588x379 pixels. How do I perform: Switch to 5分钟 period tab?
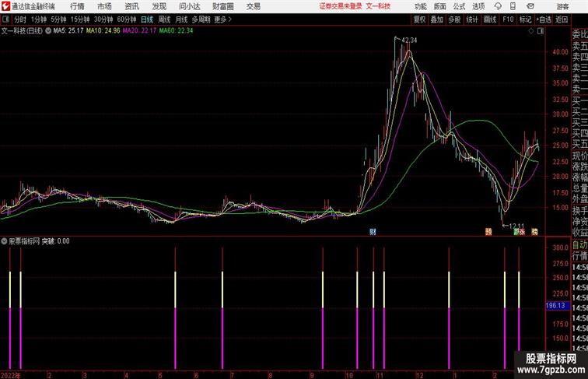[58, 19]
